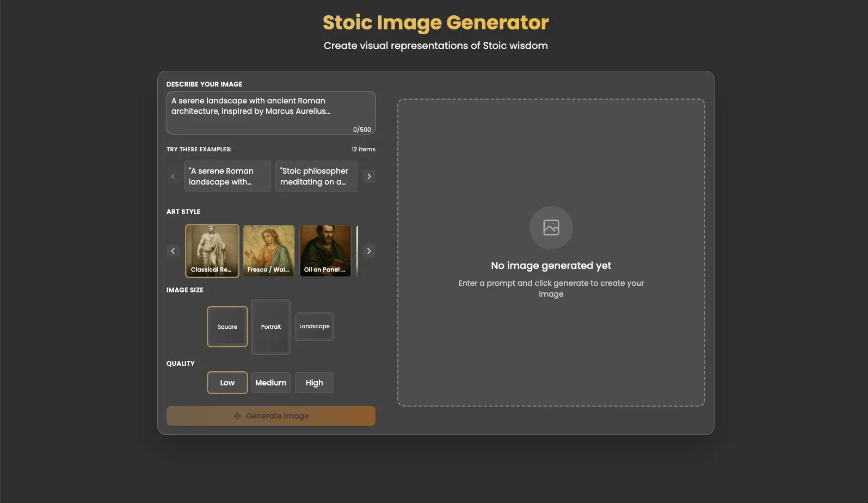Show next art styles with right arrow

(x=369, y=251)
